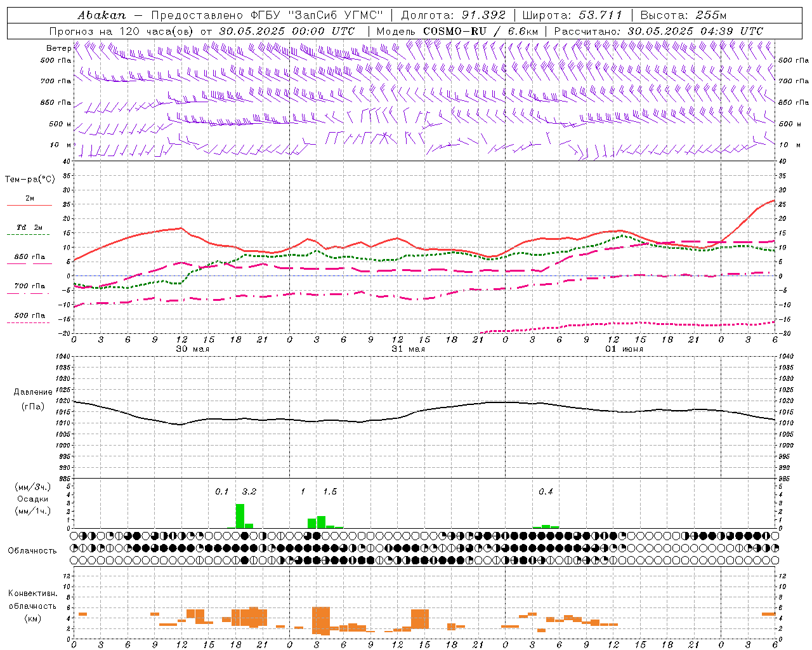The image size is (812, 650).
Task: Click the '(мм/1ч.)' precipitation unit label
Action: tap(32, 511)
